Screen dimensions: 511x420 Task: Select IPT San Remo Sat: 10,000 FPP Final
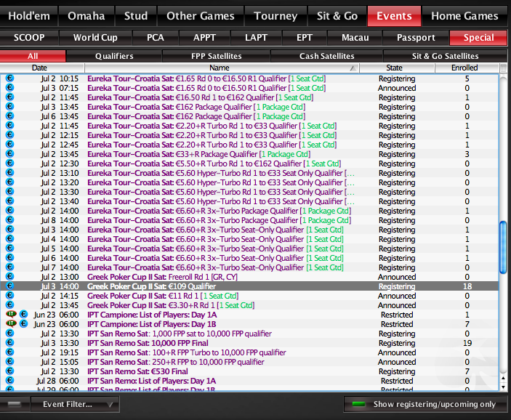click(x=249, y=343)
